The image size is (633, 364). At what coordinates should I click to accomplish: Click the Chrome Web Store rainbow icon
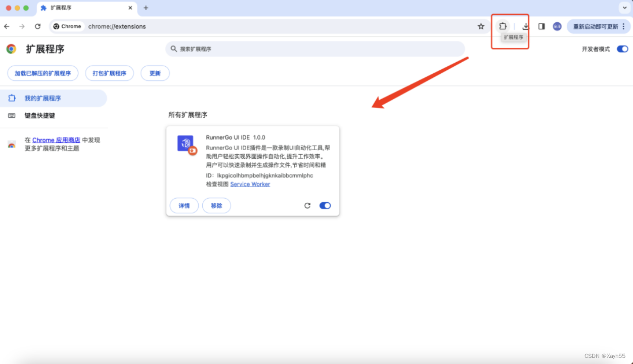coord(12,145)
